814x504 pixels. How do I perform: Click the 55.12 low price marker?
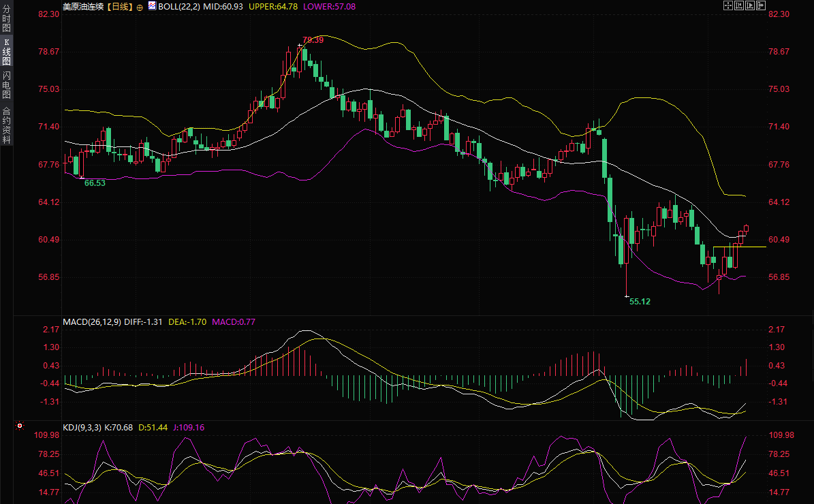coord(640,302)
